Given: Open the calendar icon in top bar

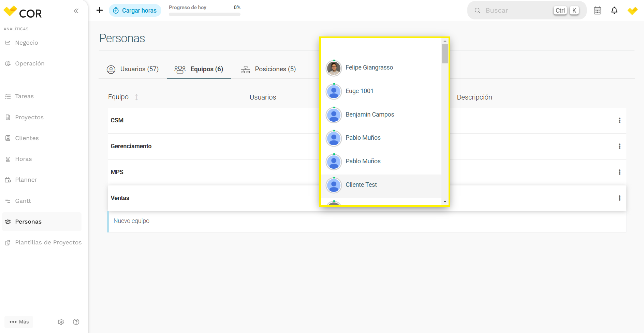Looking at the screenshot, I should pos(598,11).
